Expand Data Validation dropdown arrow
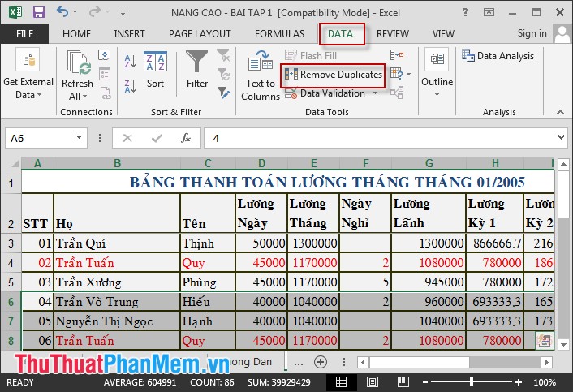 pos(375,93)
